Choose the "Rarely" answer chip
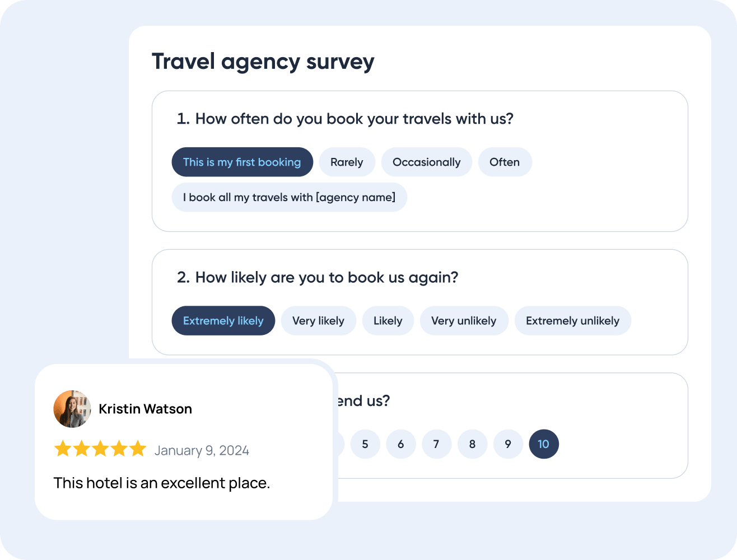 [347, 162]
